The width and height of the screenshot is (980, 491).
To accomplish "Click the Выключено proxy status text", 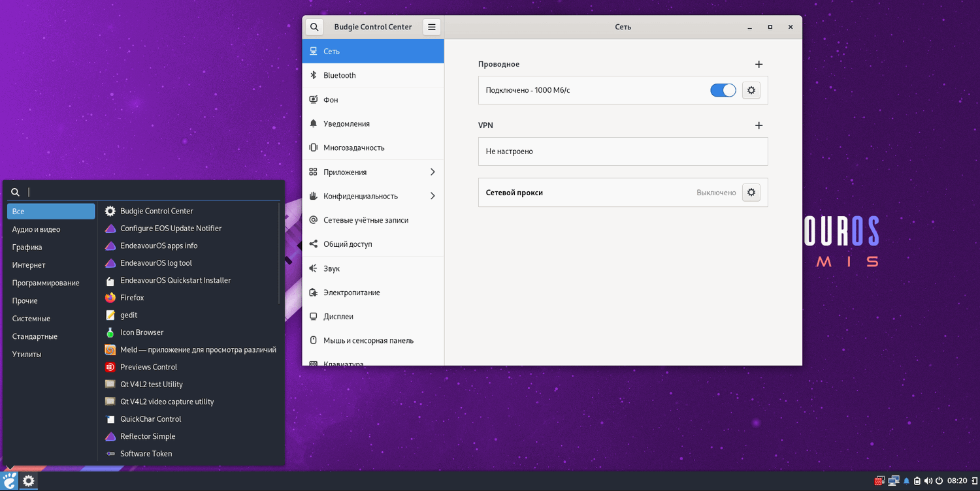I will [x=716, y=193].
